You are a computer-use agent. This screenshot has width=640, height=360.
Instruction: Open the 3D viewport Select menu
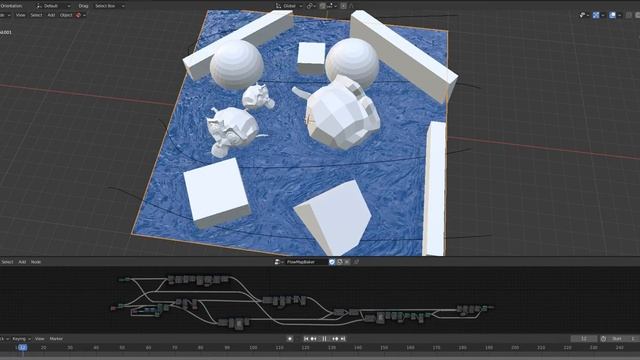coord(36,15)
